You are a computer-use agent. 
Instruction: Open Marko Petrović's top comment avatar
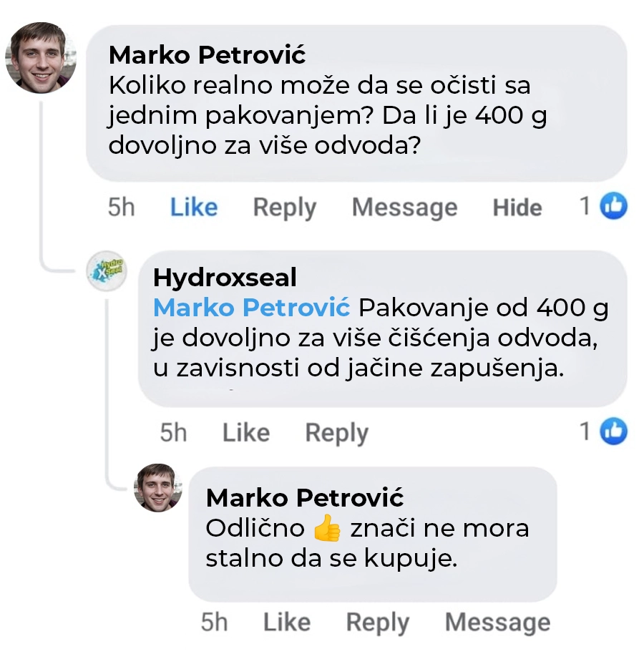pyautogui.click(x=40, y=57)
